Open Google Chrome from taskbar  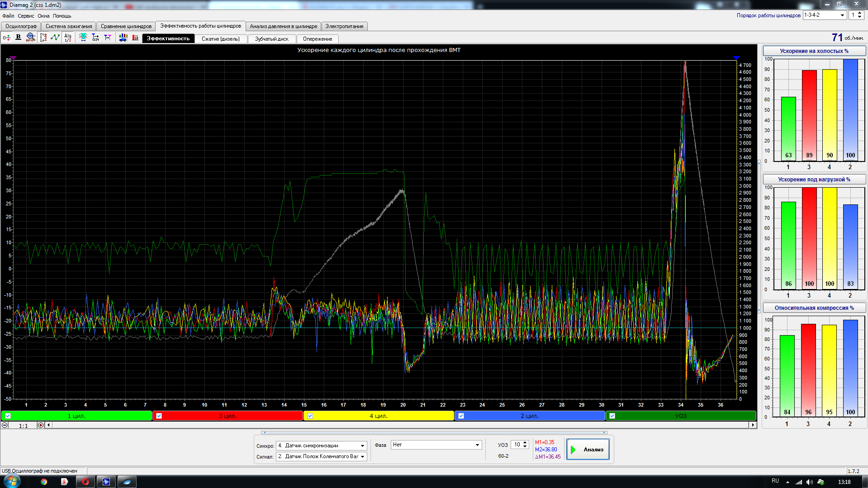[44, 482]
